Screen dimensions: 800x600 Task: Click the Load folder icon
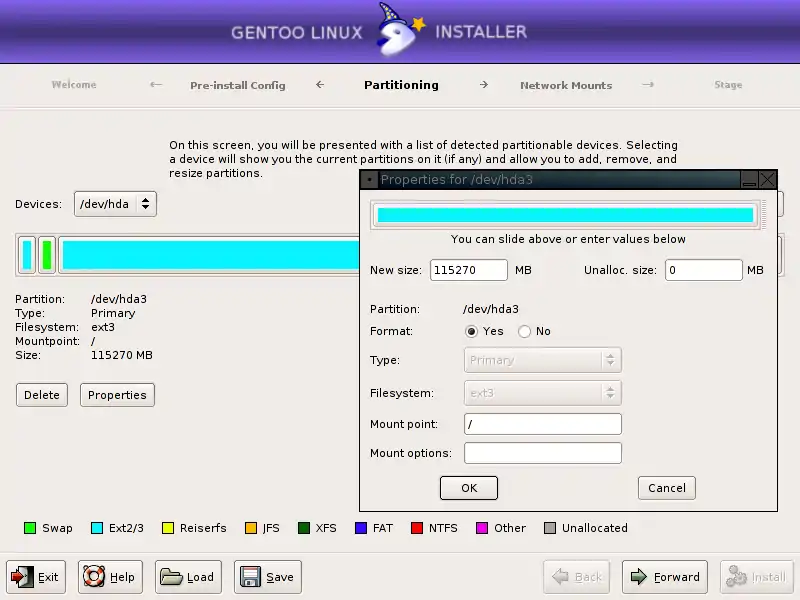pyautogui.click(x=171, y=577)
